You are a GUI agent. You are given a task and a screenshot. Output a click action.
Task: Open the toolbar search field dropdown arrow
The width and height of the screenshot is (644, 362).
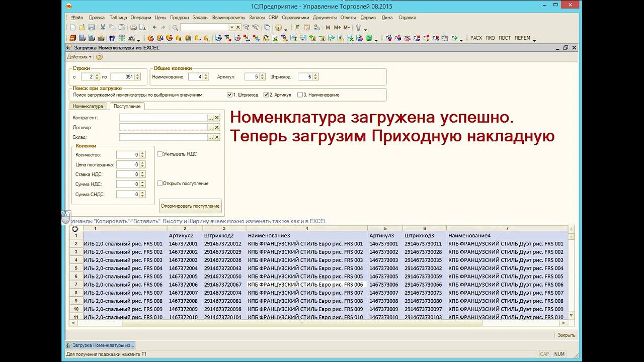coord(232,28)
